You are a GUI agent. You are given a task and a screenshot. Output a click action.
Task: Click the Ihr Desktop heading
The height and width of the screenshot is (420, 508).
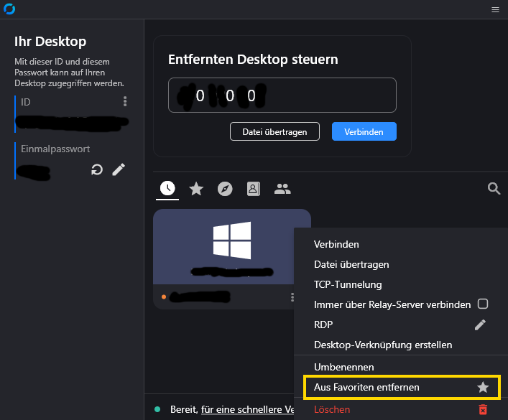tap(50, 42)
